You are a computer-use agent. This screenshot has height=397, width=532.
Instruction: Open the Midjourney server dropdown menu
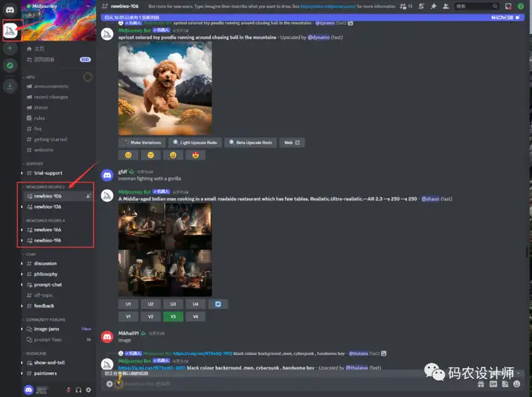point(88,6)
